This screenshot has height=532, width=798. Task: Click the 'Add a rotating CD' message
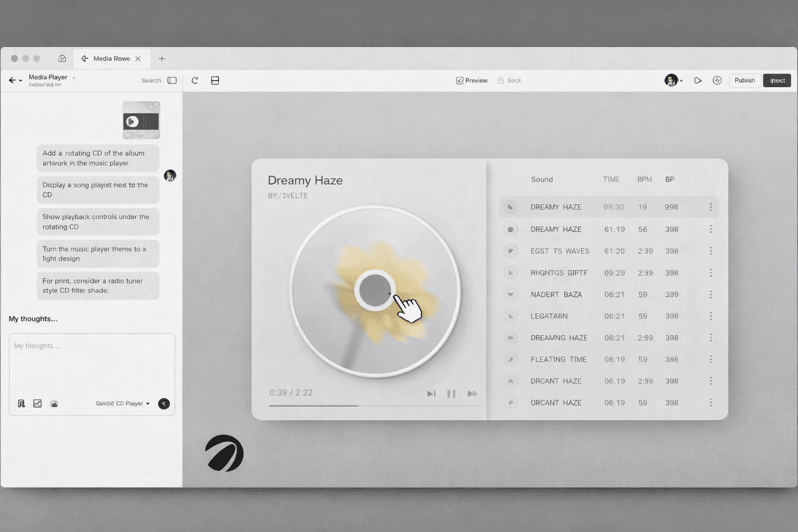[98, 158]
